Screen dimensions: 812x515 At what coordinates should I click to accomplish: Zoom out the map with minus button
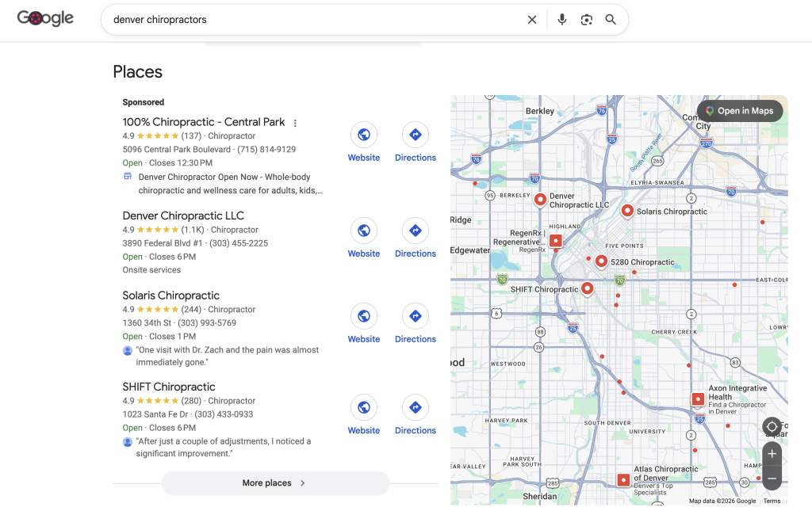coord(772,479)
